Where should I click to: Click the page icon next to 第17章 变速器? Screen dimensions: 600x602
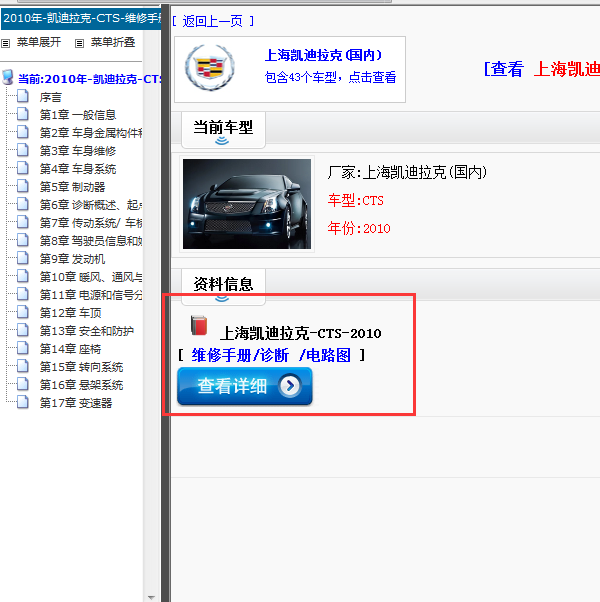coord(23,403)
